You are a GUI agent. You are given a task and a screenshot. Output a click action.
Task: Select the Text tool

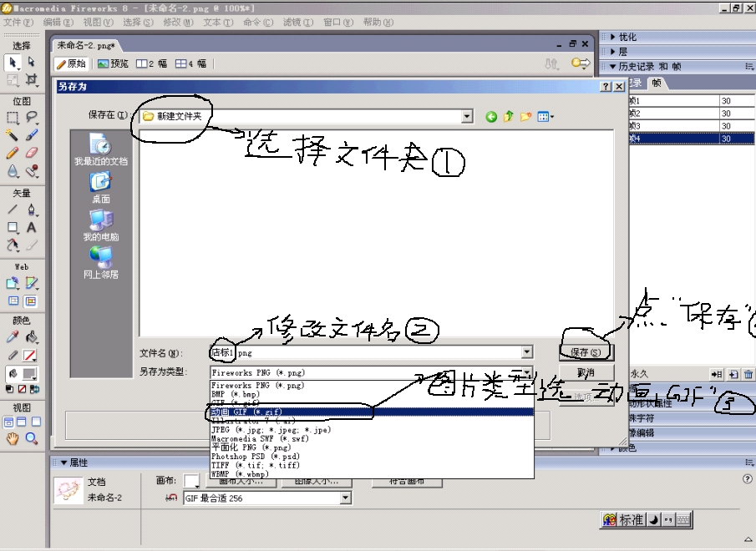point(32,227)
